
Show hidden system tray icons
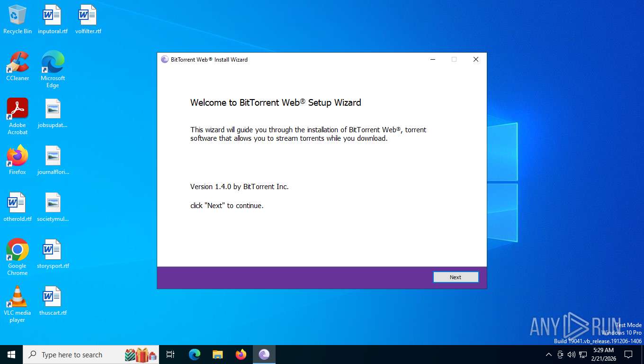(549, 355)
